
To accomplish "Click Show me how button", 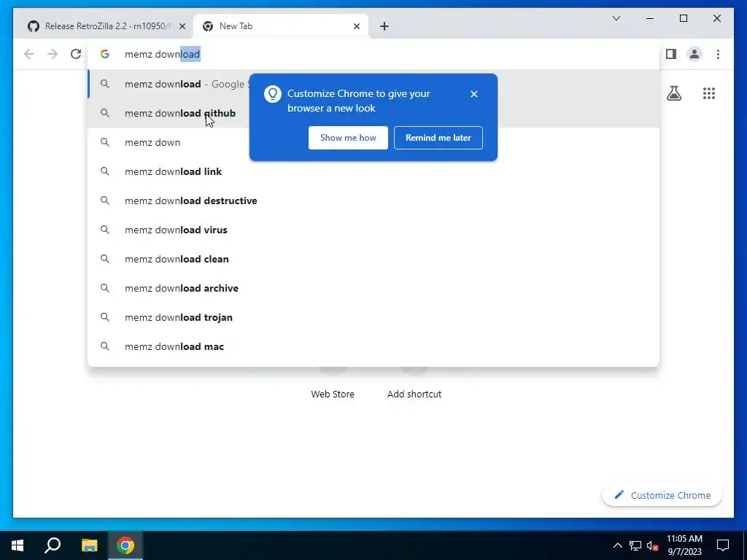I will (x=348, y=138).
